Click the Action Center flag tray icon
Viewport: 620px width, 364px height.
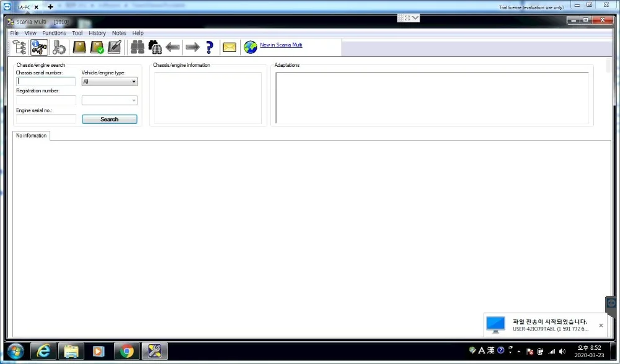pos(530,352)
